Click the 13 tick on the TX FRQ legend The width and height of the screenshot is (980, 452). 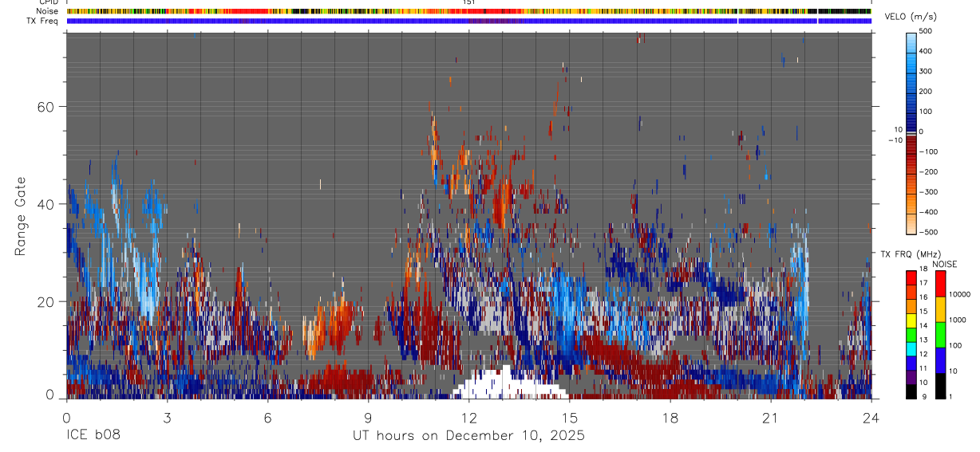point(923,340)
